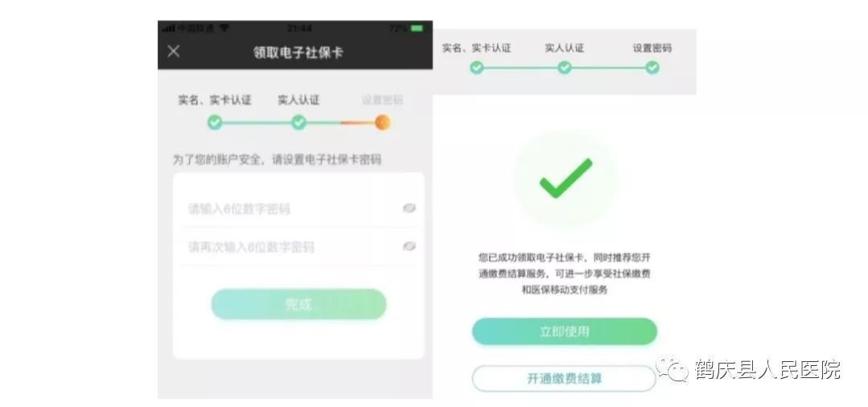Click the orange 设置密码 step indicator
The image size is (868, 407).
point(383,122)
